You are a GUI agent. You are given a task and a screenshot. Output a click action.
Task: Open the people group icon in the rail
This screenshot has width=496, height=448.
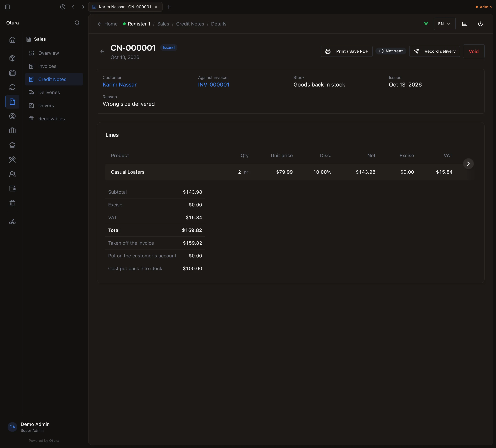12,174
